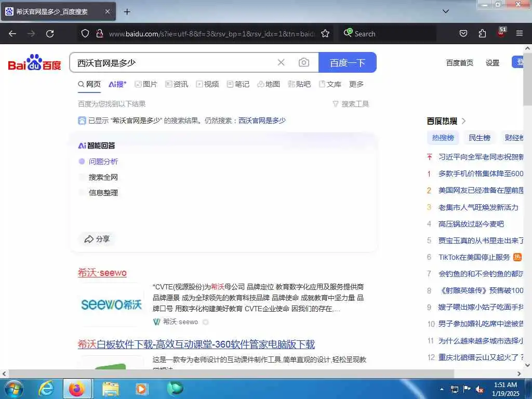Switch to the 图片 tab
Viewport: 532px width, 399px height.
pos(146,84)
